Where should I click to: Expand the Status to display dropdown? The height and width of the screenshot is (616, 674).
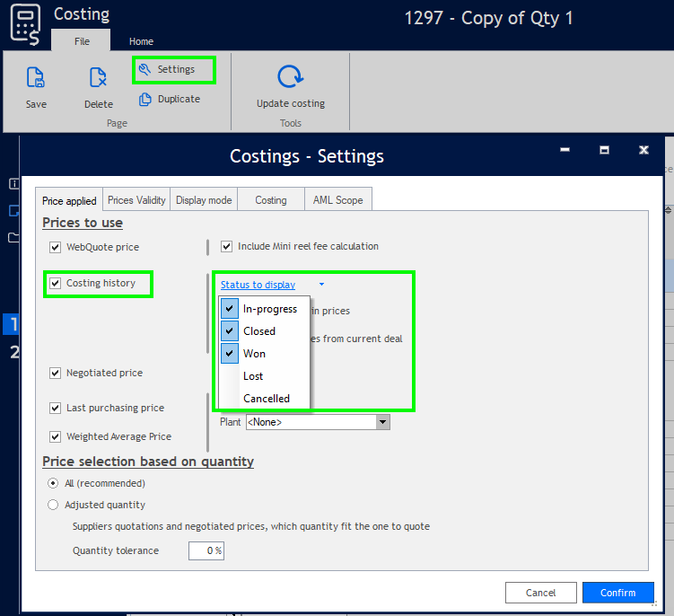(x=321, y=285)
